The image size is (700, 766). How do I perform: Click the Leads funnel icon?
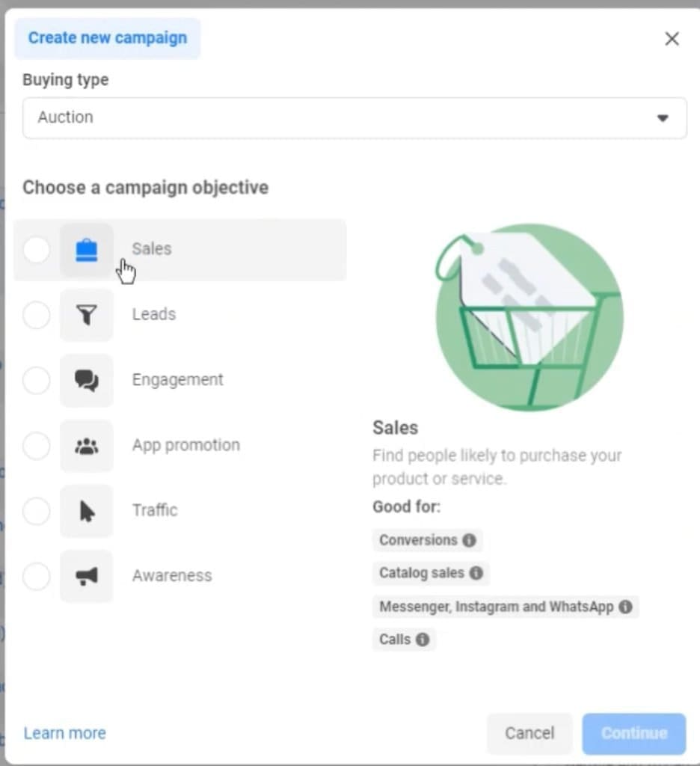87,315
